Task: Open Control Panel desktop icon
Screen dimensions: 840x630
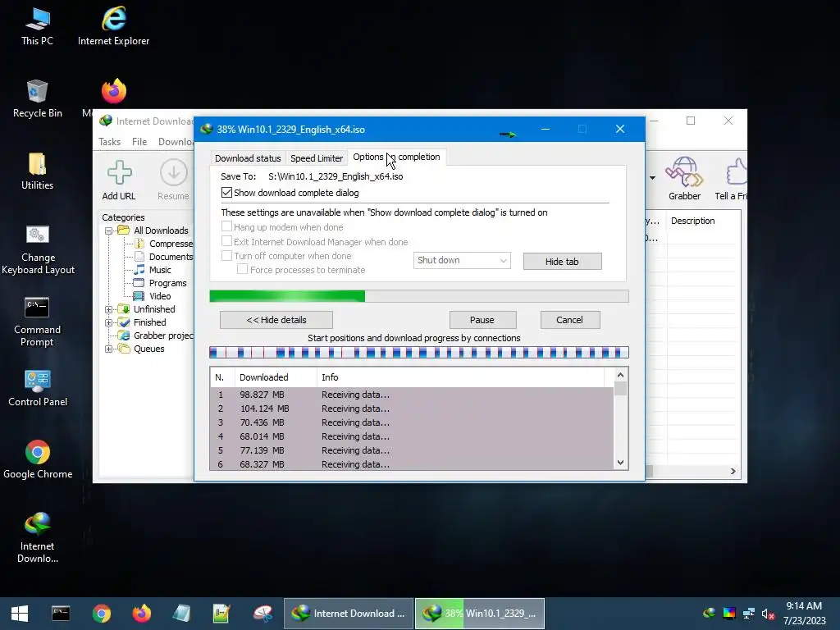Action: [38, 388]
